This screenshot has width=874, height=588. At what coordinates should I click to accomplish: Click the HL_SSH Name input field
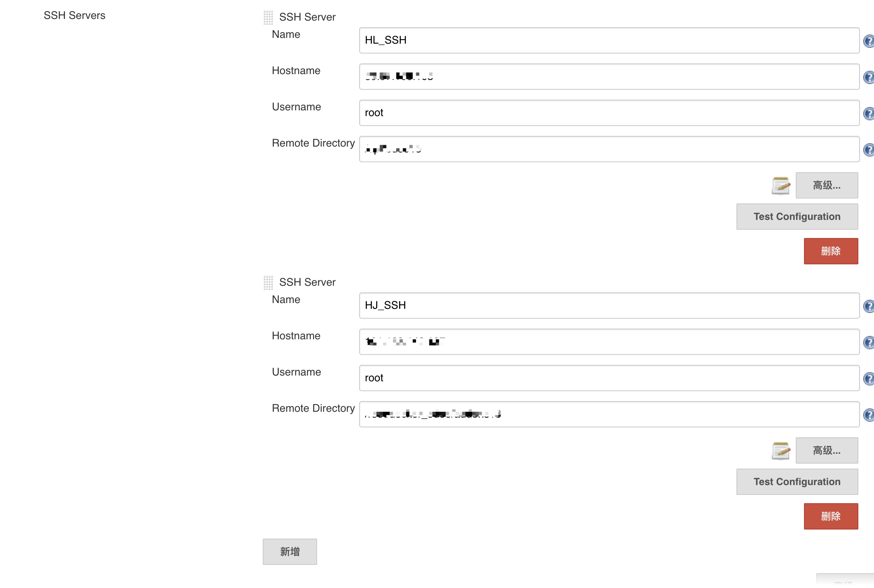[x=609, y=40]
